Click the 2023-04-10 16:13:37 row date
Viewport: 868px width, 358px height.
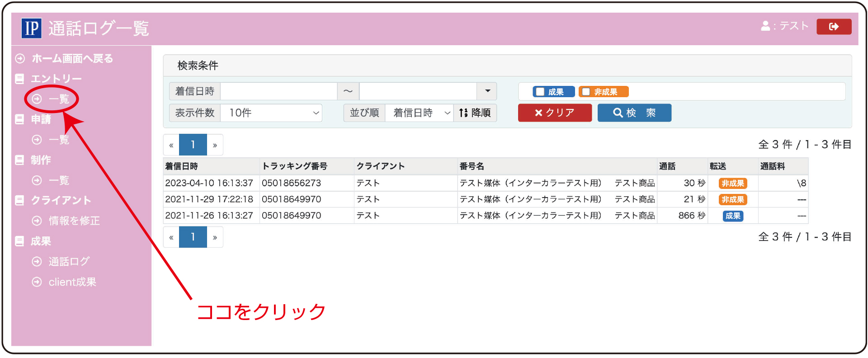coord(209,183)
